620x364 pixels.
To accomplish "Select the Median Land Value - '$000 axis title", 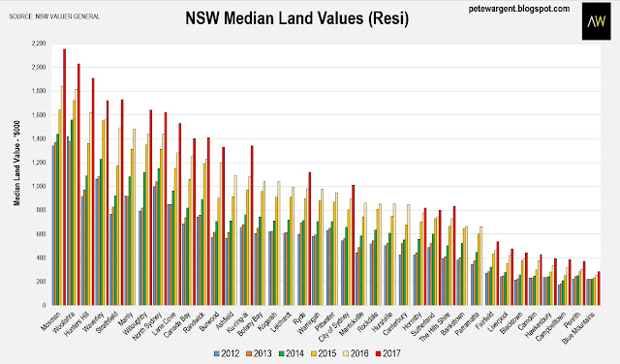I will (17, 163).
